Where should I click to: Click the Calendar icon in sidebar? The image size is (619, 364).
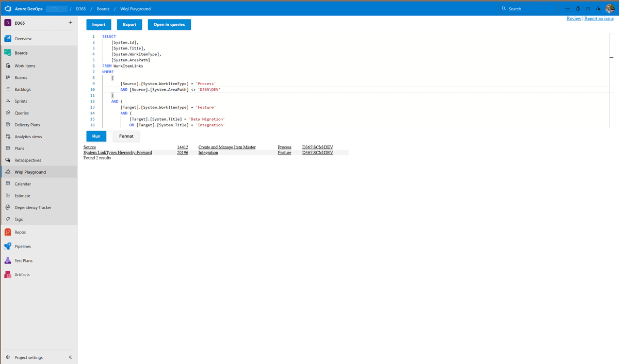click(x=8, y=184)
